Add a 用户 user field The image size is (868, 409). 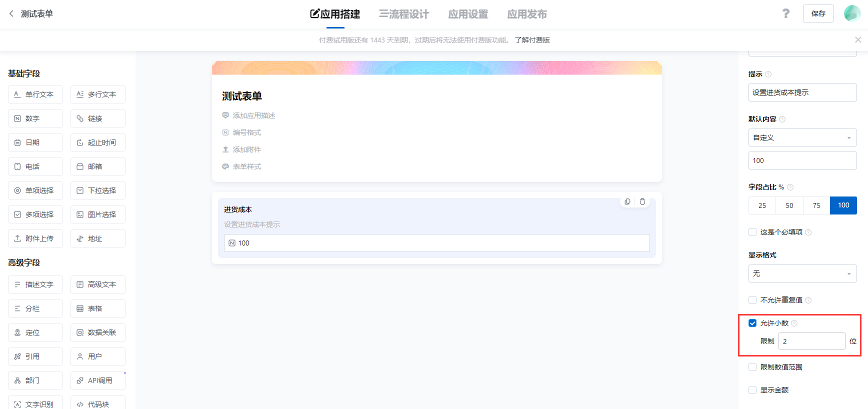tap(98, 356)
